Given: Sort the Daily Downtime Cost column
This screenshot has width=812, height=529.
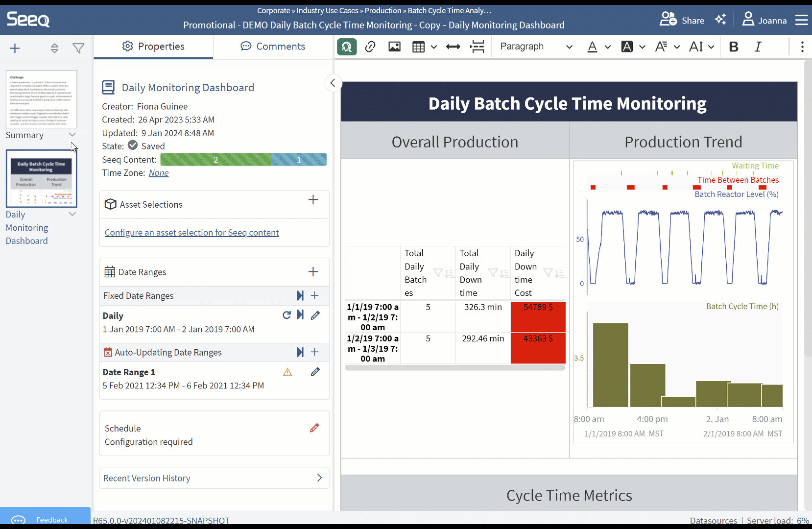Looking at the screenshot, I should (560, 273).
